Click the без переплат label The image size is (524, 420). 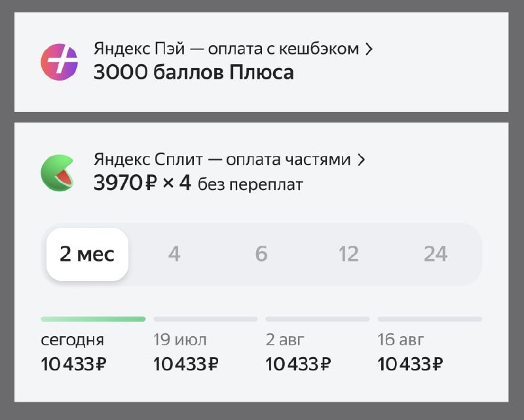[x=250, y=185]
